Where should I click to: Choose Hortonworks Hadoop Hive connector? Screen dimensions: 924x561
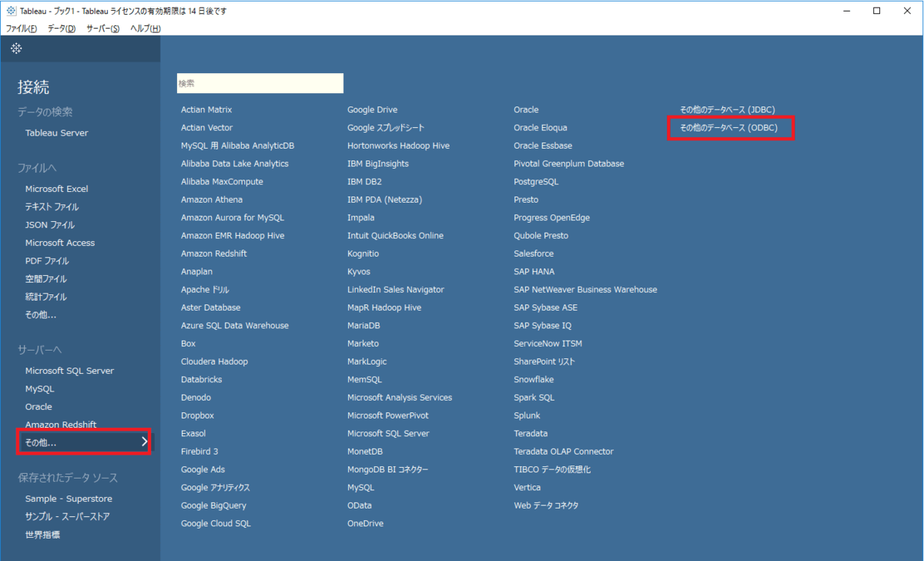[x=399, y=146]
